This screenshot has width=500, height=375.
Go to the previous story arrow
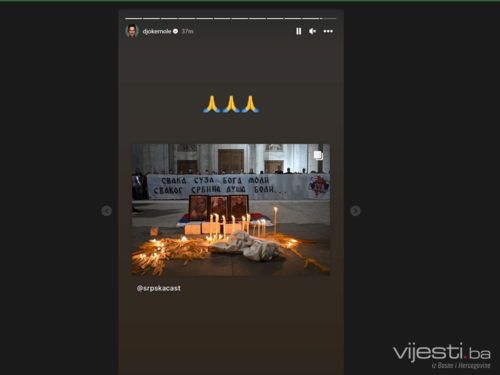click(106, 211)
